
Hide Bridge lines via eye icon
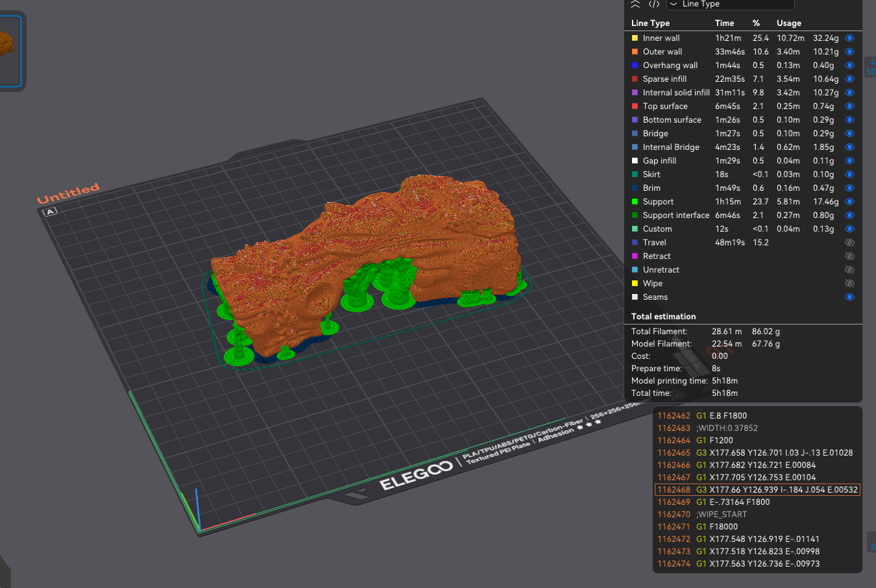click(849, 134)
